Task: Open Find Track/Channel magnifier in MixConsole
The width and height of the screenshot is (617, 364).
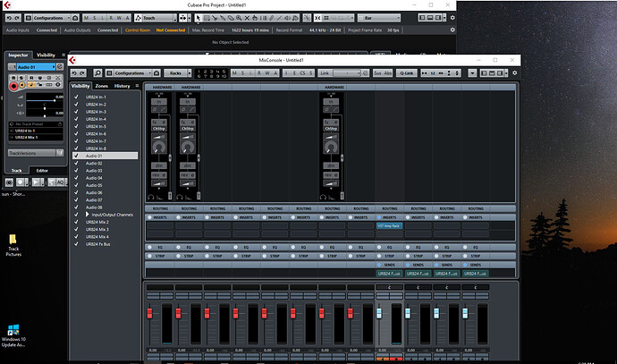Action: tap(97, 73)
